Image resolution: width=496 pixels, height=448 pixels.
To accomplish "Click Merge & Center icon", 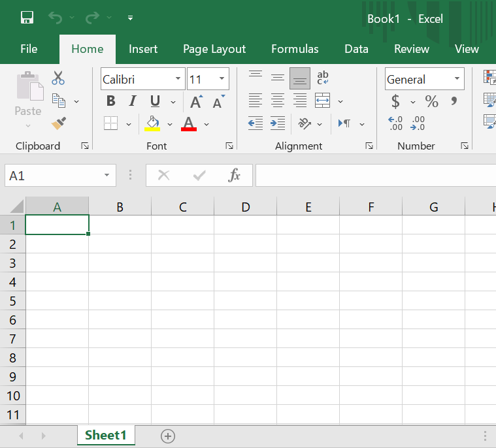I will point(323,101).
